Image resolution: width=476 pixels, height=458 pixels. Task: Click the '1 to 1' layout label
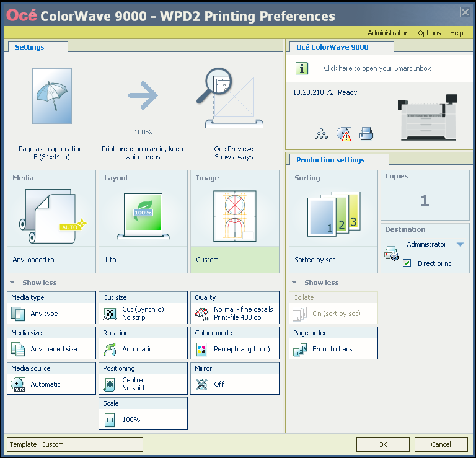[x=113, y=260]
